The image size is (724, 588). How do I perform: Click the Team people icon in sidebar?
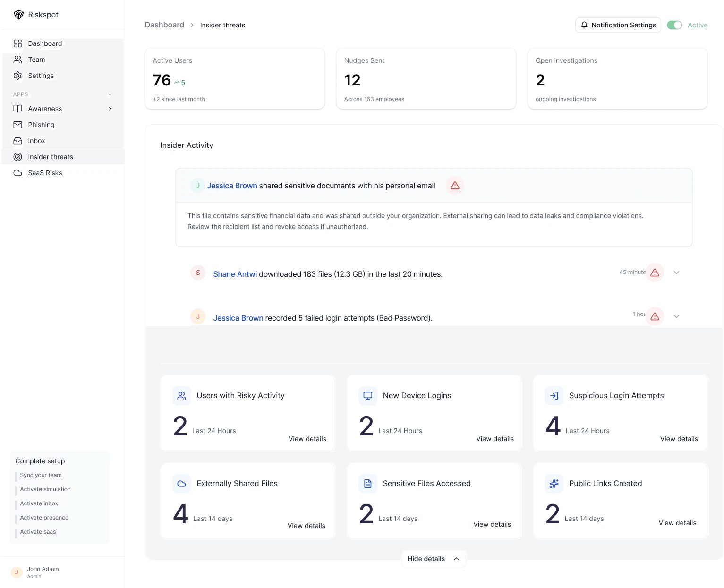point(18,60)
